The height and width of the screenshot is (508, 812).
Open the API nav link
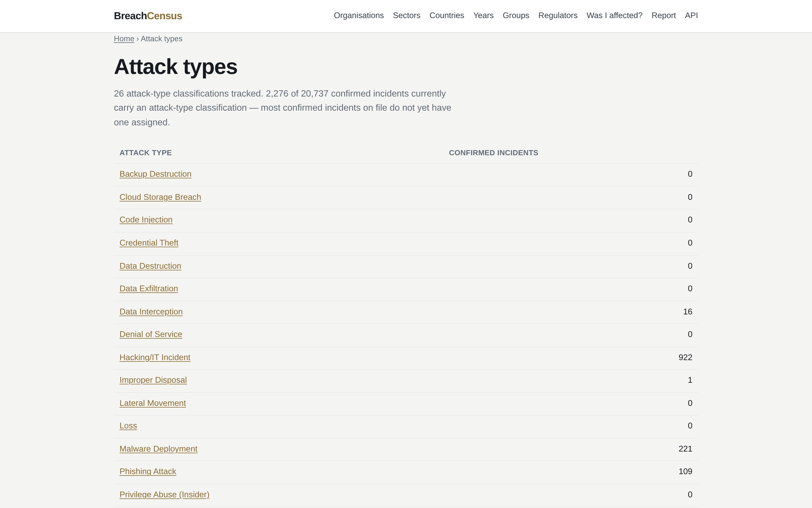click(691, 16)
